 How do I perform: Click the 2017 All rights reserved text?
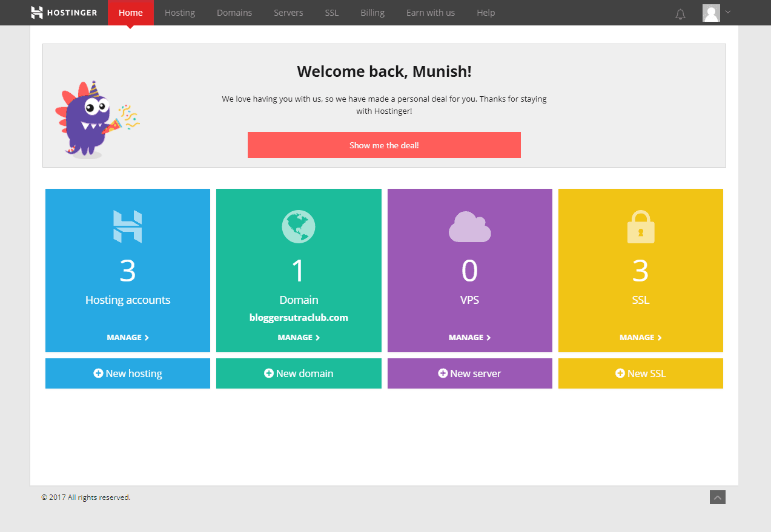point(86,498)
